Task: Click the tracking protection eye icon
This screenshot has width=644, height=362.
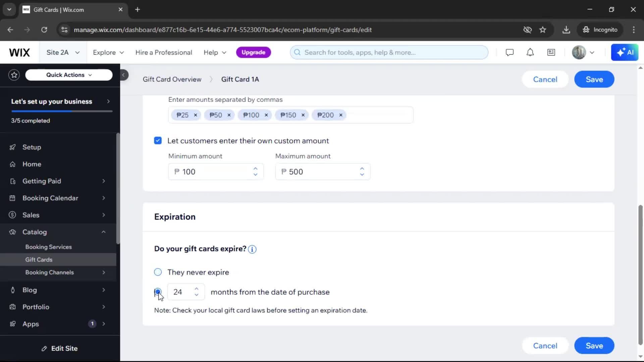Action: [x=528, y=29]
